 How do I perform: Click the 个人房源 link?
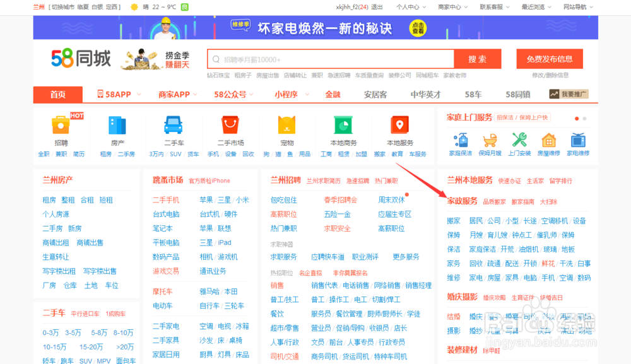[x=56, y=214]
